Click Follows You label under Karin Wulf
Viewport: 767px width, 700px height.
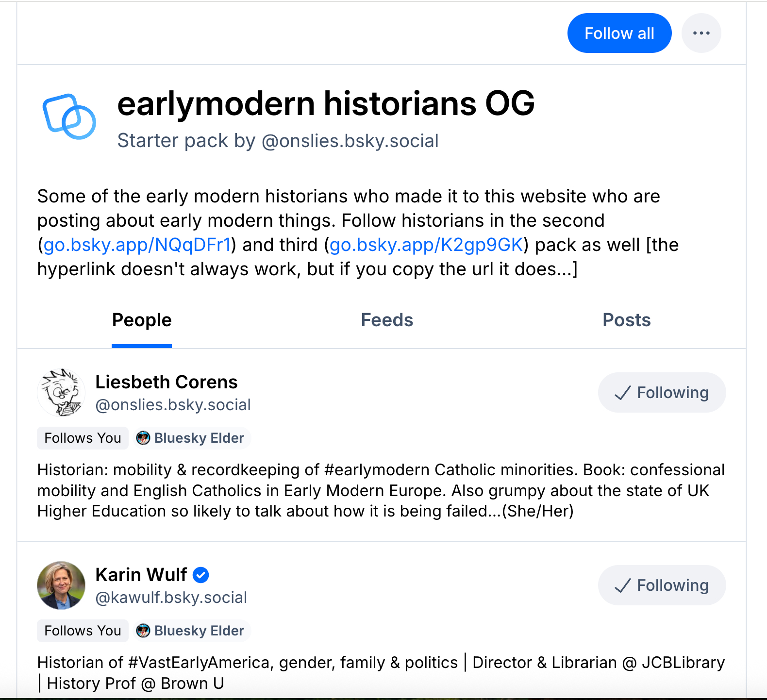[x=83, y=631]
